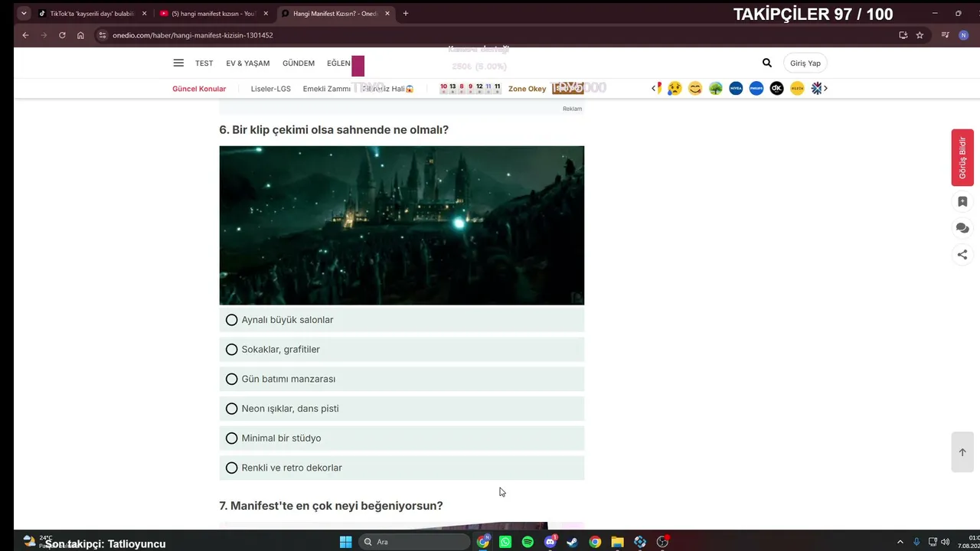Go back in browser history

[x=25, y=35]
